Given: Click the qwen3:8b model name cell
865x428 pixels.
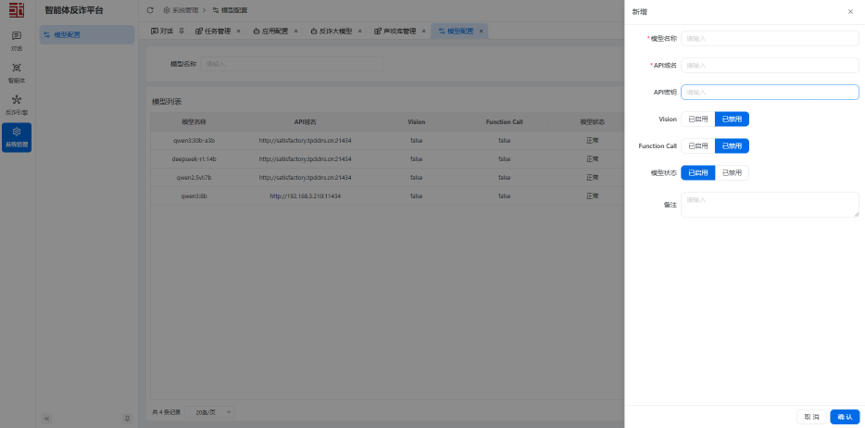Looking at the screenshot, I should click(x=194, y=196).
